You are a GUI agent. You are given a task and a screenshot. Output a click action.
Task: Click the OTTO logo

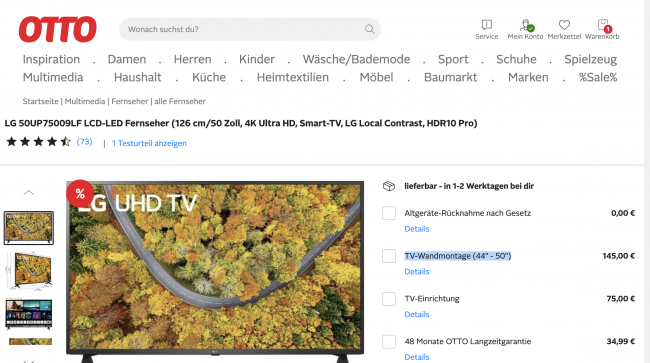point(58,29)
